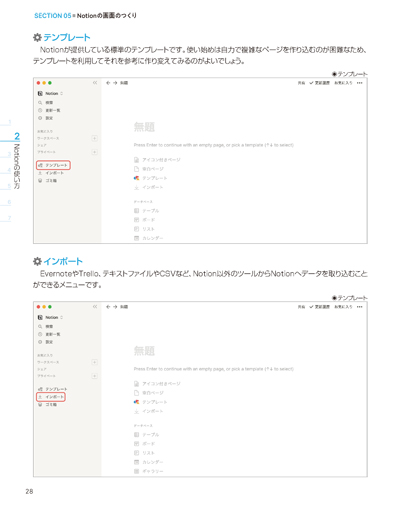
Task: Open ゴミ箱 trash in lower screenshot sidebar
Action: click(48, 404)
